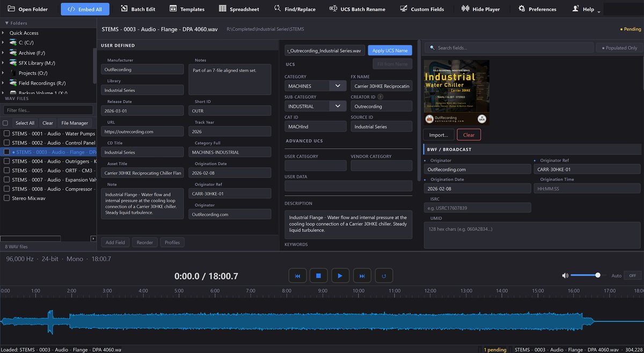This screenshot has width=644, height=353.
Task: Select the Archive (F:/) drive icon
Action: click(13, 53)
